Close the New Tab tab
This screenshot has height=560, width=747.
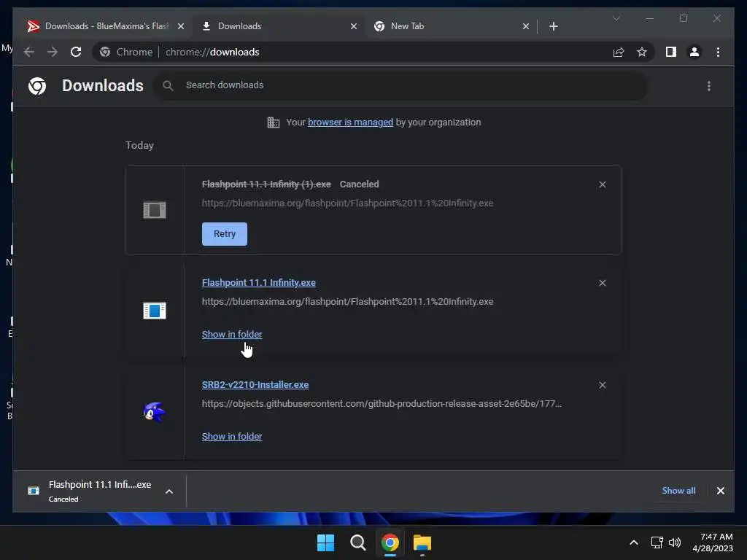coord(525,26)
